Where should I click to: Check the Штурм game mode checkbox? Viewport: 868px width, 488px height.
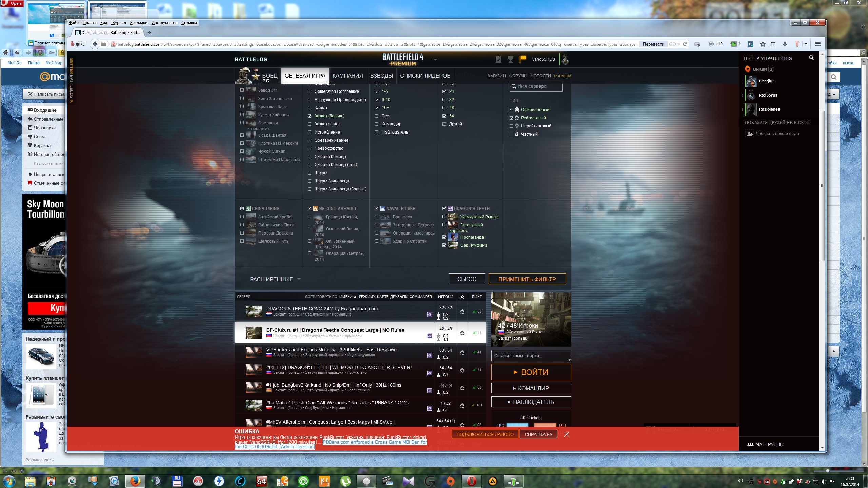click(x=310, y=173)
